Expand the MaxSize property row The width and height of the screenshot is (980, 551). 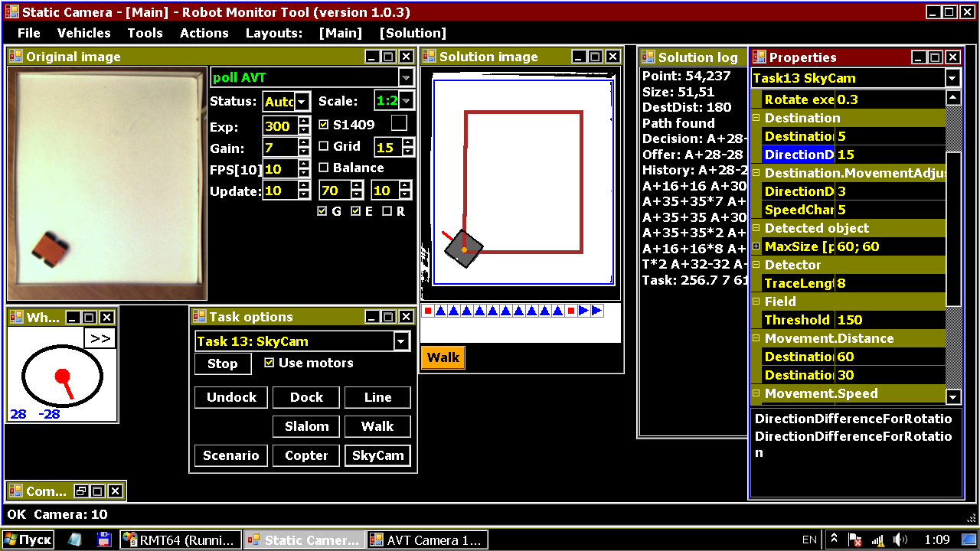[x=756, y=246]
